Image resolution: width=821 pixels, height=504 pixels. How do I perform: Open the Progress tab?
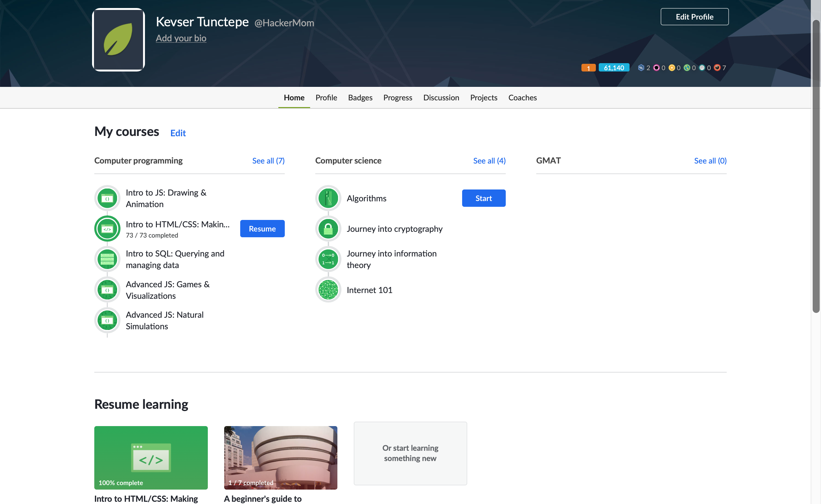tap(397, 97)
